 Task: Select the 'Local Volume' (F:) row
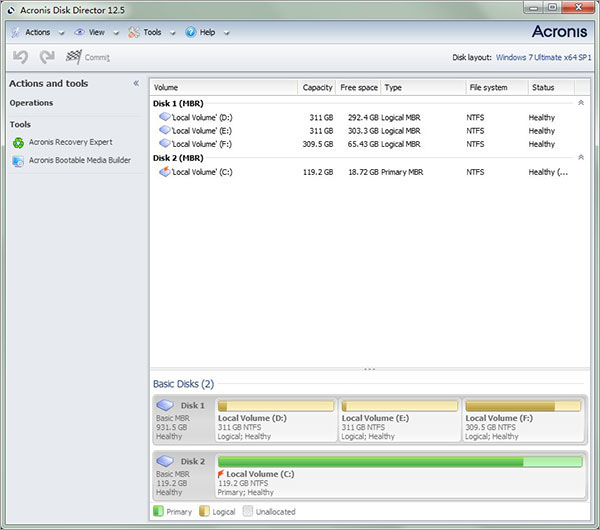tap(369, 144)
